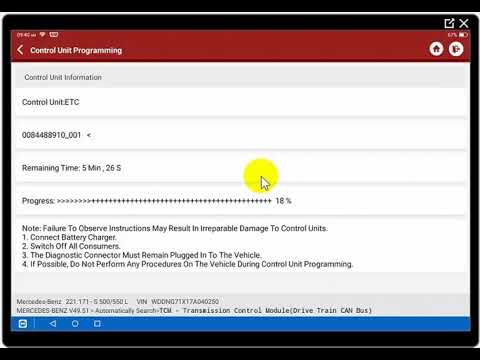
Task: Select the VIN WDDNG71X17A040250 text
Action: (x=178, y=302)
